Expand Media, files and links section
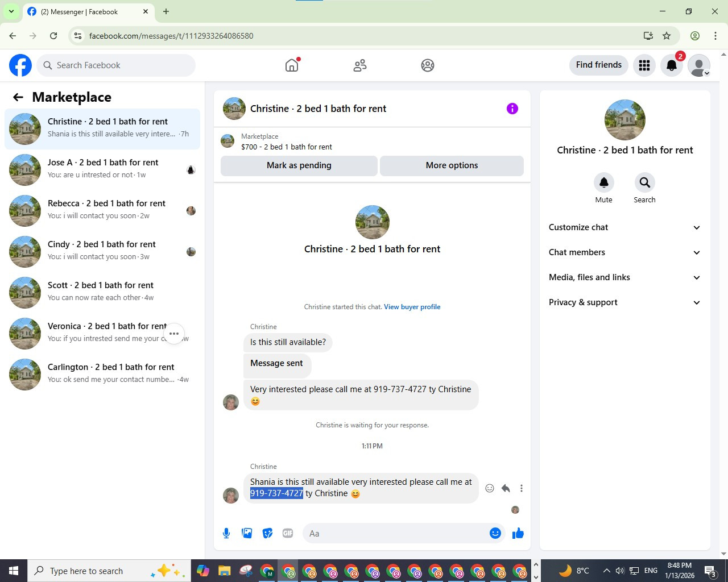 (624, 277)
